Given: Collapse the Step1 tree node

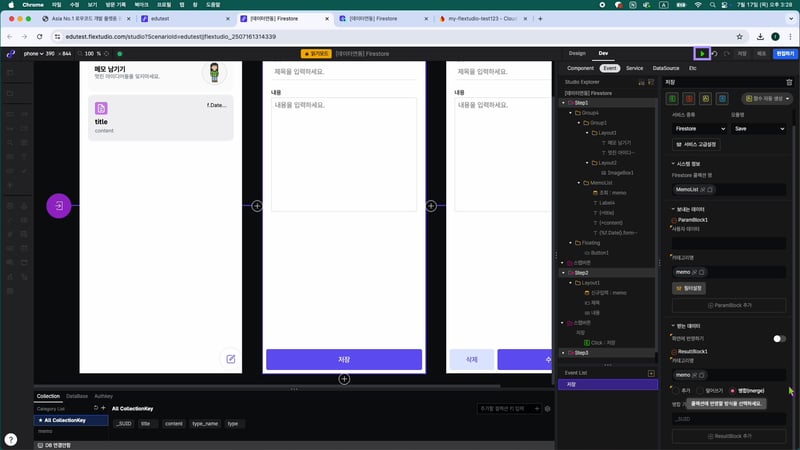Looking at the screenshot, I should 561,103.
